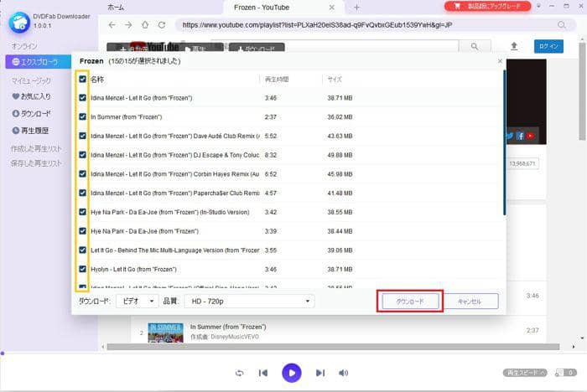This screenshot has width=587, height=392.
Task: Close the Frozen - YouTube tab
Action: pos(332,8)
